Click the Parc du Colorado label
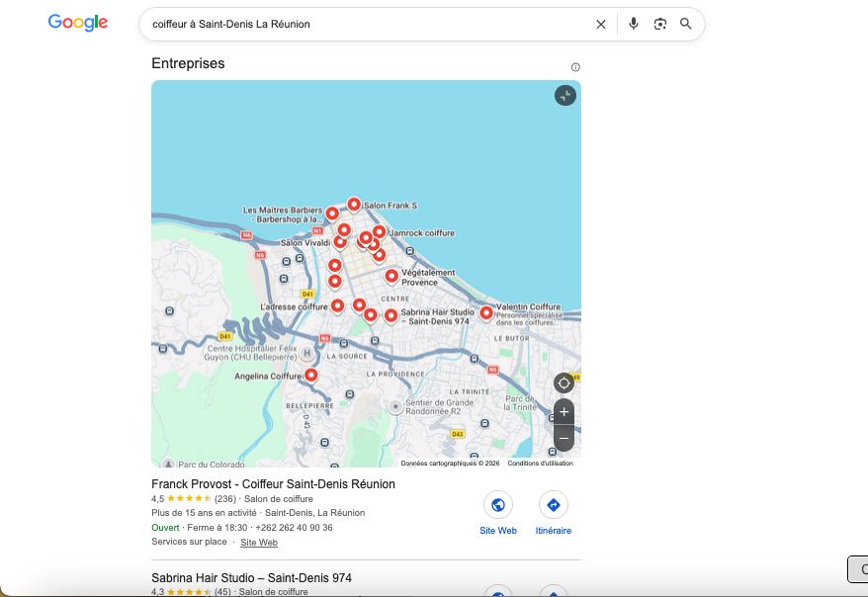868x597 pixels. 211,465
